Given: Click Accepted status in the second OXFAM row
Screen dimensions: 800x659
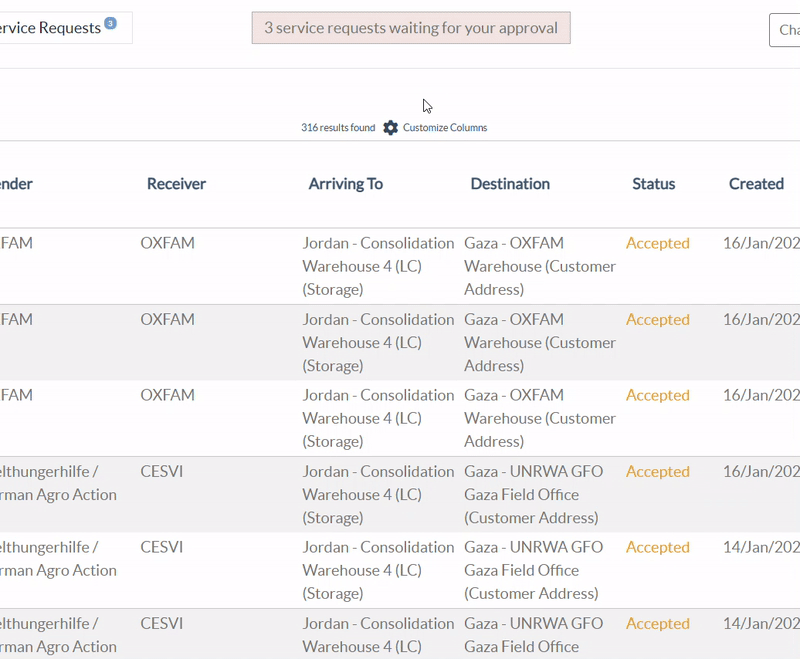Looking at the screenshot, I should click(658, 319).
